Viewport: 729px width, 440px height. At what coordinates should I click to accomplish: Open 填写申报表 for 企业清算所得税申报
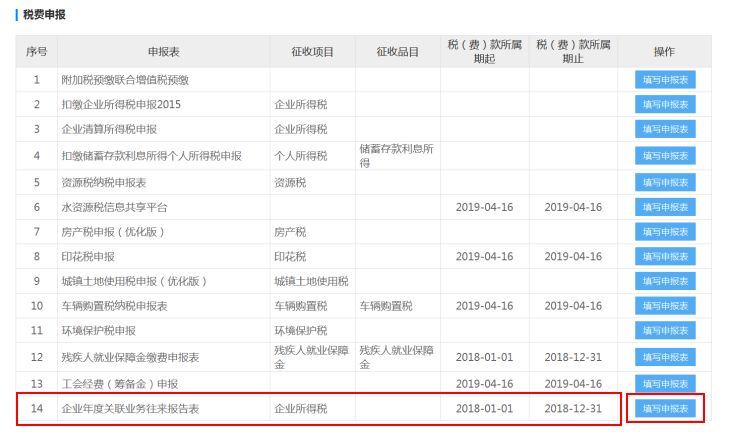pos(665,129)
